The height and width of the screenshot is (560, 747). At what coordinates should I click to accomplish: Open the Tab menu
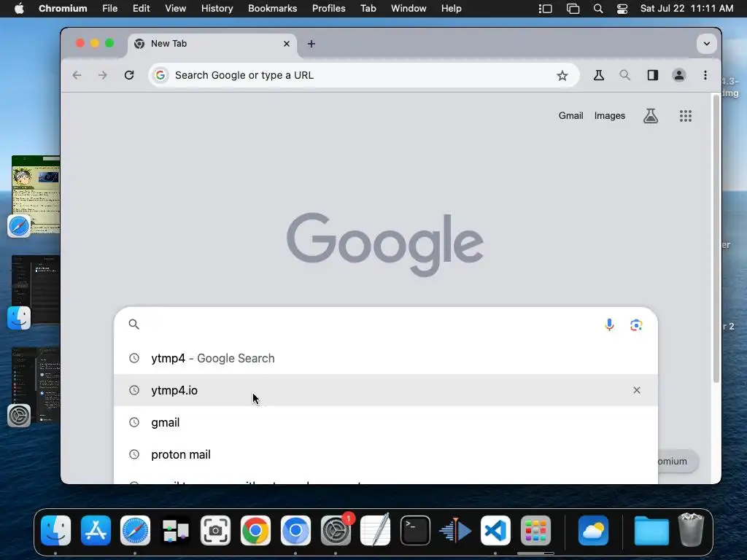point(368,9)
